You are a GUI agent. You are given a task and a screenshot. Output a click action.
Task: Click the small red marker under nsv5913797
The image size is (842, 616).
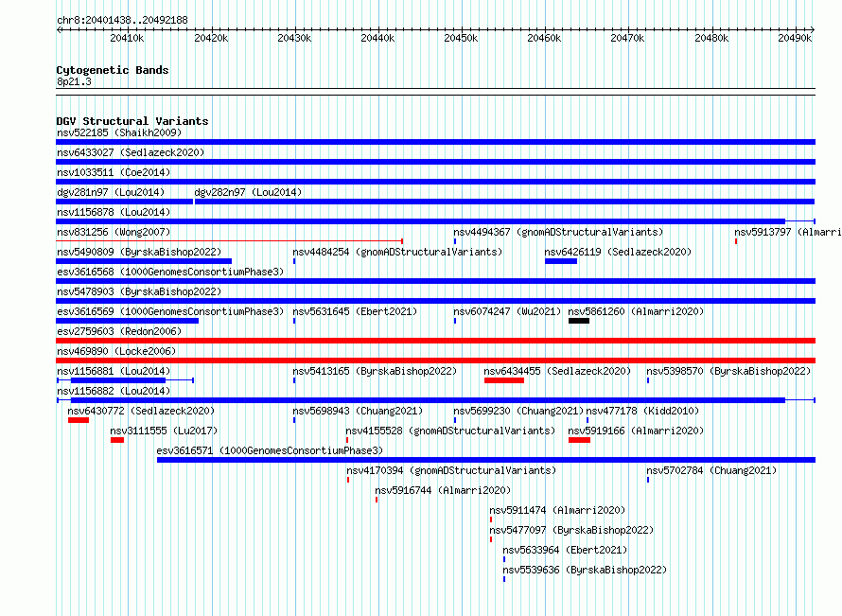pyautogui.click(x=736, y=241)
